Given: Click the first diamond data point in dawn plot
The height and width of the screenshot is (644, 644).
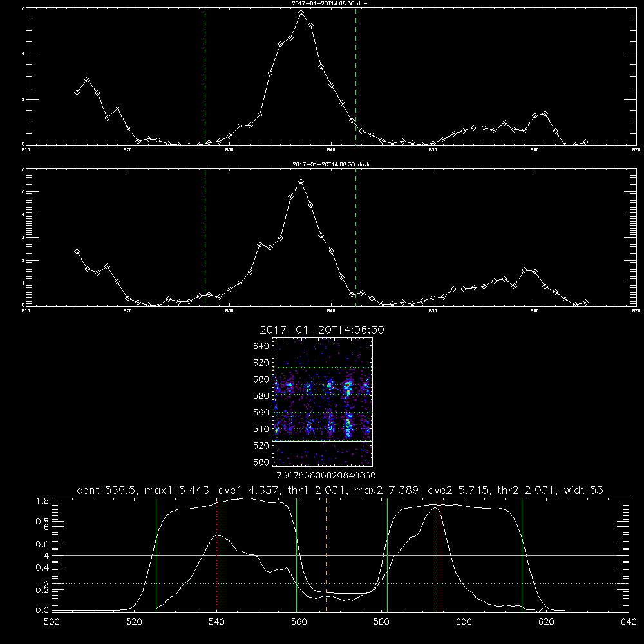Looking at the screenshot, I should point(77,92).
